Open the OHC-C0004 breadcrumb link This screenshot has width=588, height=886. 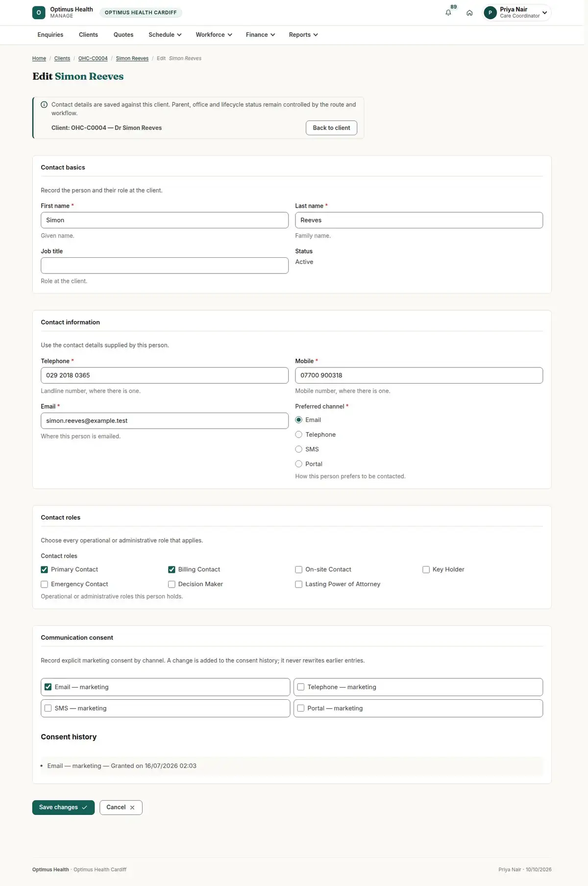(x=93, y=58)
